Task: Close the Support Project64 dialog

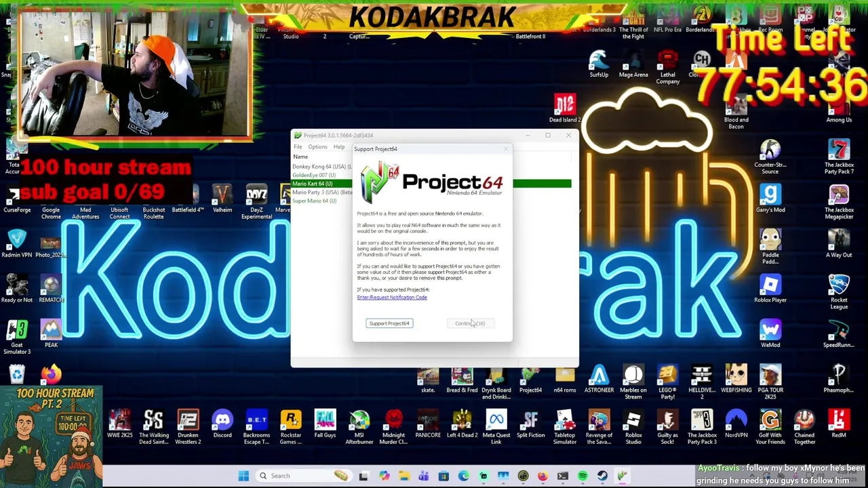Action: click(505, 149)
